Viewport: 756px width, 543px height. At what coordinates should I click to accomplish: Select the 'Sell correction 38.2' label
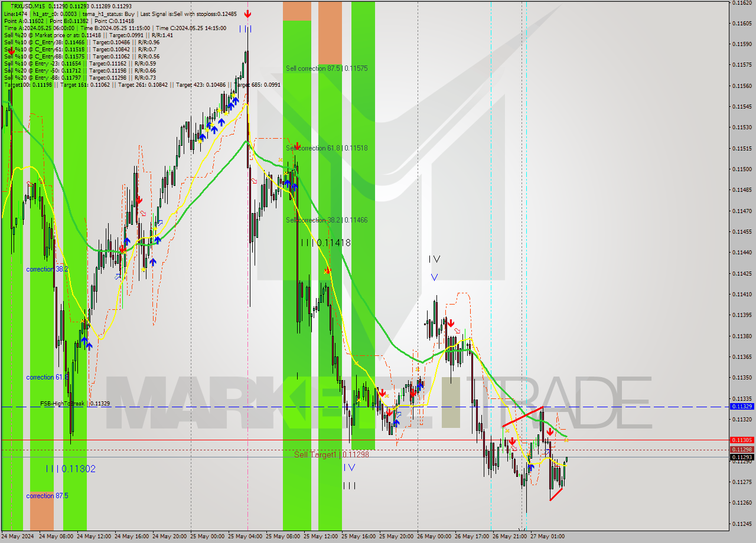[x=327, y=220]
